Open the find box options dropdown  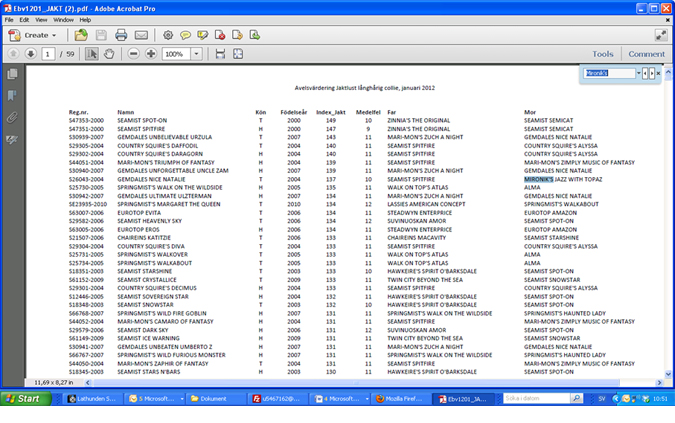[640, 73]
